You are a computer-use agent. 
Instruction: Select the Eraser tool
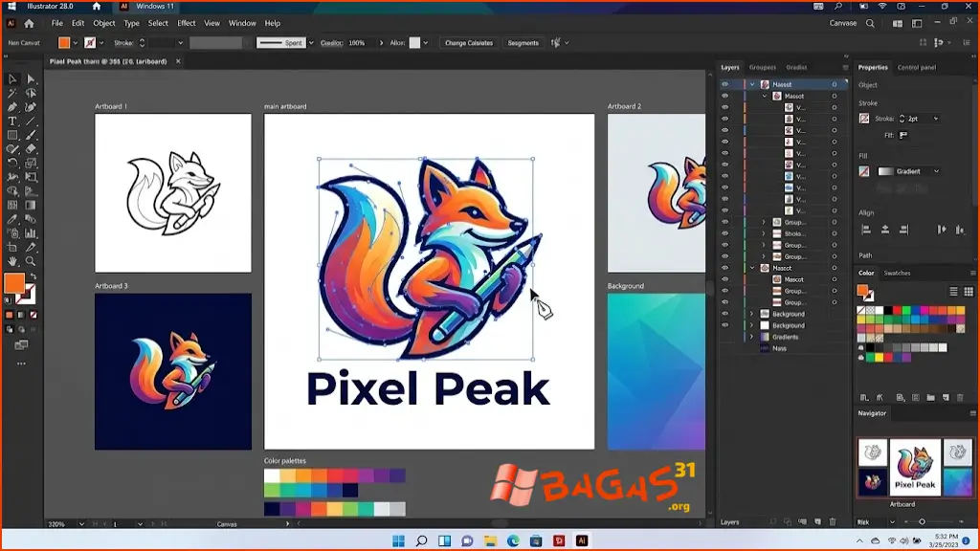(x=31, y=149)
